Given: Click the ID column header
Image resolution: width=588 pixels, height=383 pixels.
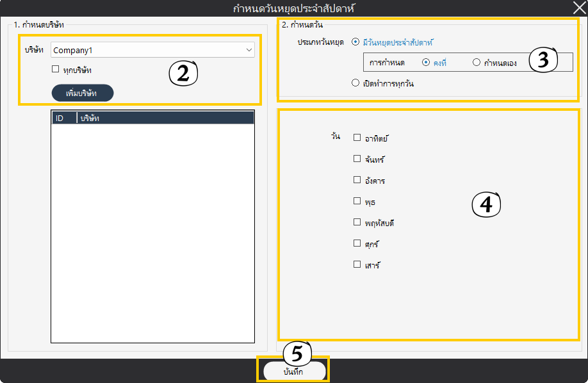Looking at the screenshot, I should (x=63, y=118).
